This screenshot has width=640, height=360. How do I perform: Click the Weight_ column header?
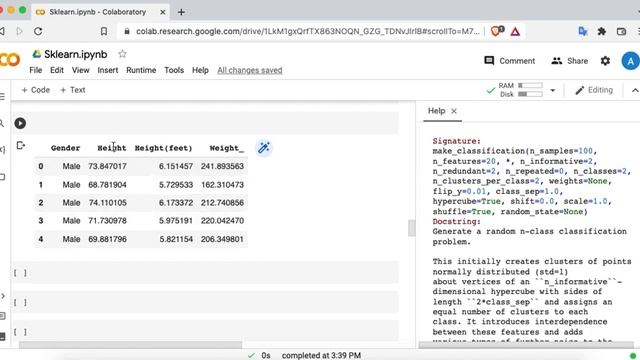[227, 148]
